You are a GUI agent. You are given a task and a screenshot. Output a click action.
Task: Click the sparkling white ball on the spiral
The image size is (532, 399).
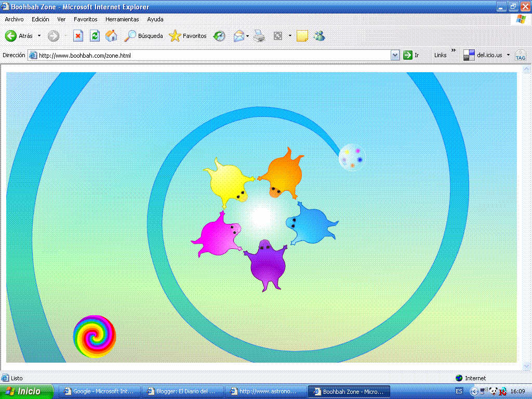[x=352, y=157]
